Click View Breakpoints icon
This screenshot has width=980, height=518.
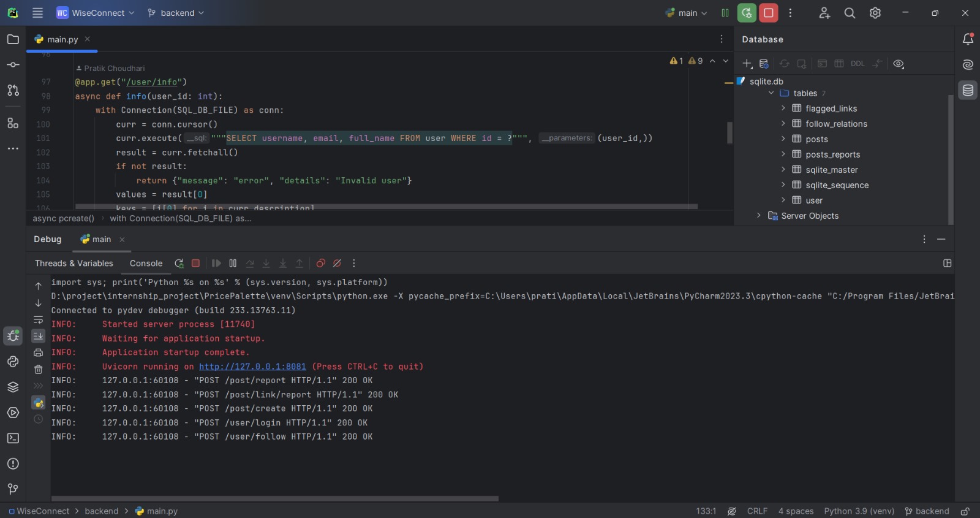pyautogui.click(x=320, y=263)
